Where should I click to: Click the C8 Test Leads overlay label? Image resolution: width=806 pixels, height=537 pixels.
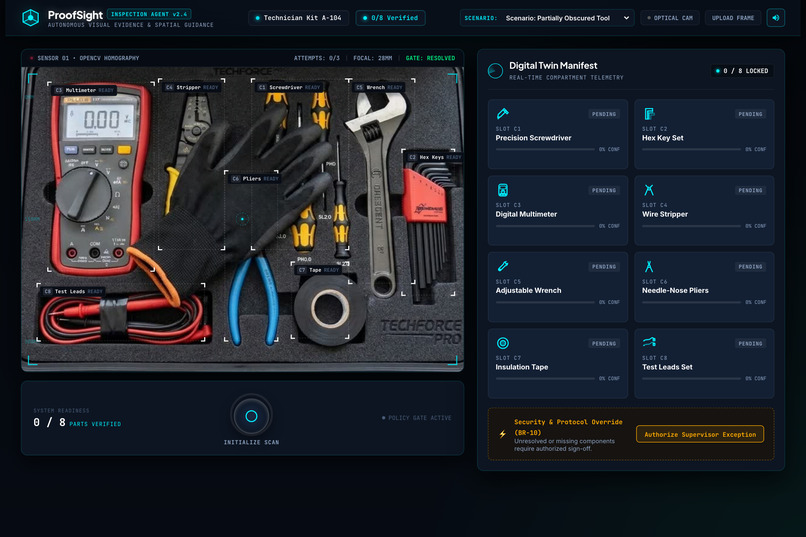74,291
